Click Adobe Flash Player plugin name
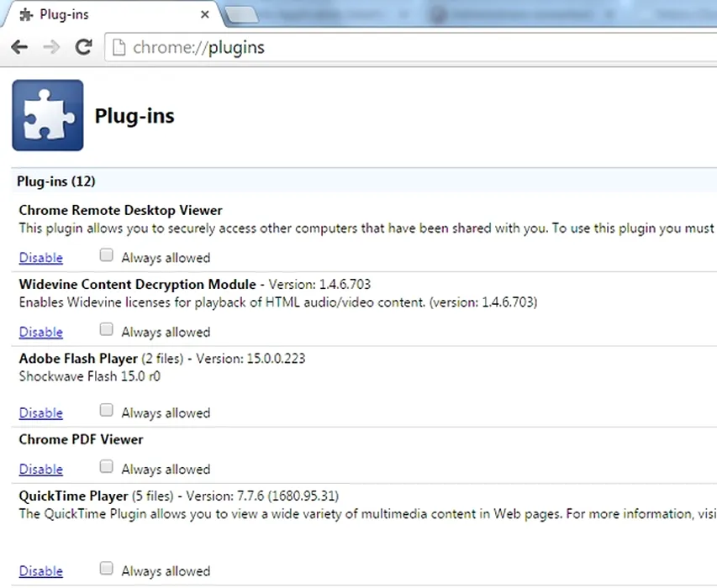Viewport: 717px width, 588px height. coord(78,359)
